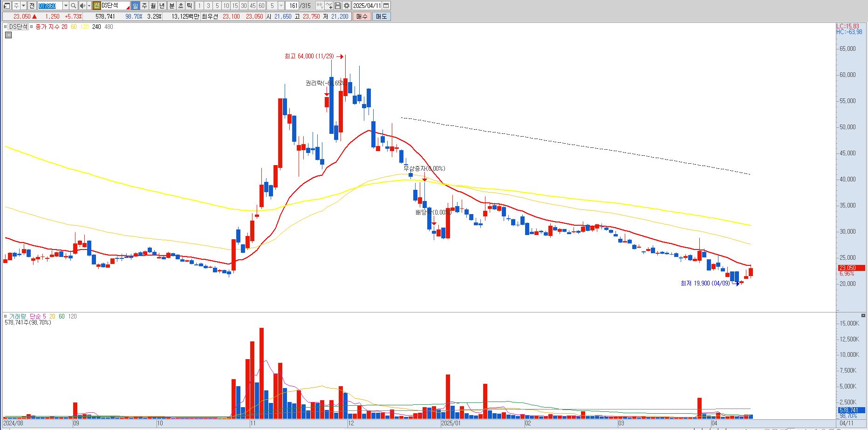Click the 매도 sell button
868x430 pixels.
coord(381,16)
